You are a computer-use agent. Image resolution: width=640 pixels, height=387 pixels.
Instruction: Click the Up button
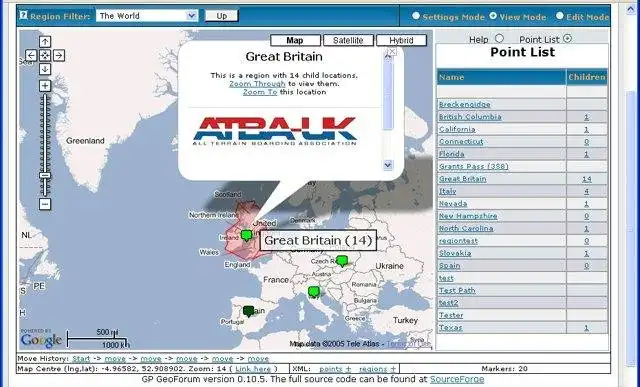pos(222,16)
